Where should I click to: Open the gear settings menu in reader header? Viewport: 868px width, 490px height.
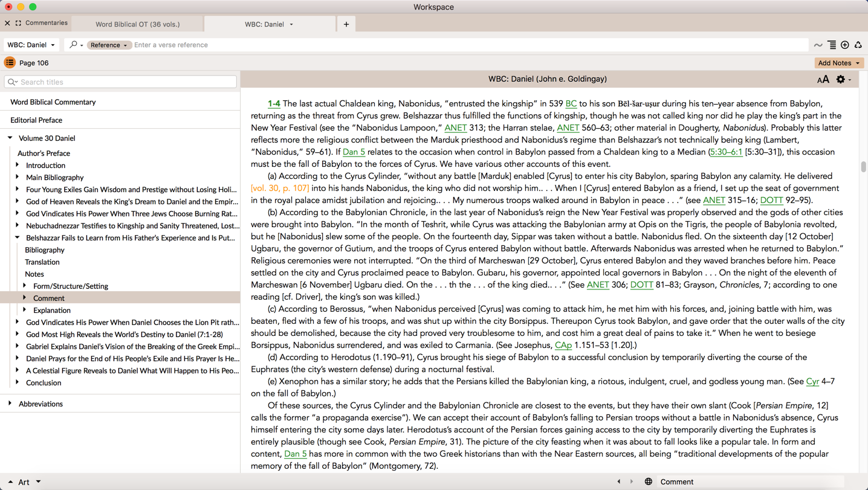(841, 79)
